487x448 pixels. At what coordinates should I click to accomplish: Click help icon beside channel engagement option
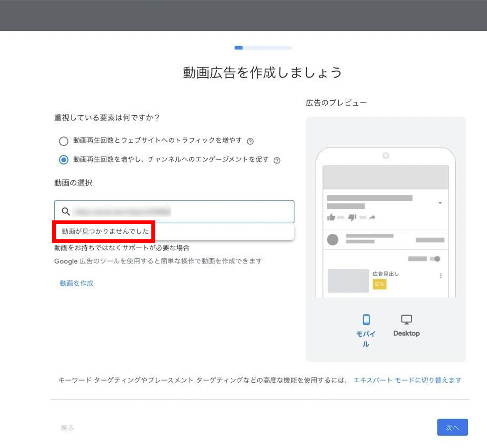coord(277,160)
